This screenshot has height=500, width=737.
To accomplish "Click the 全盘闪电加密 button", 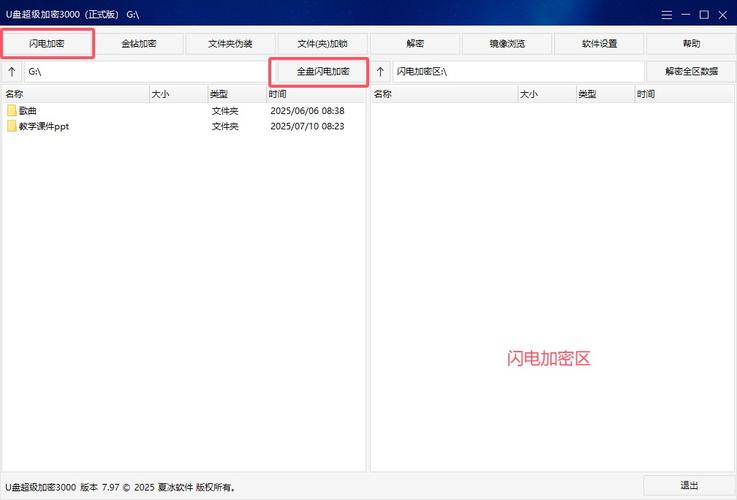I will 320,71.
